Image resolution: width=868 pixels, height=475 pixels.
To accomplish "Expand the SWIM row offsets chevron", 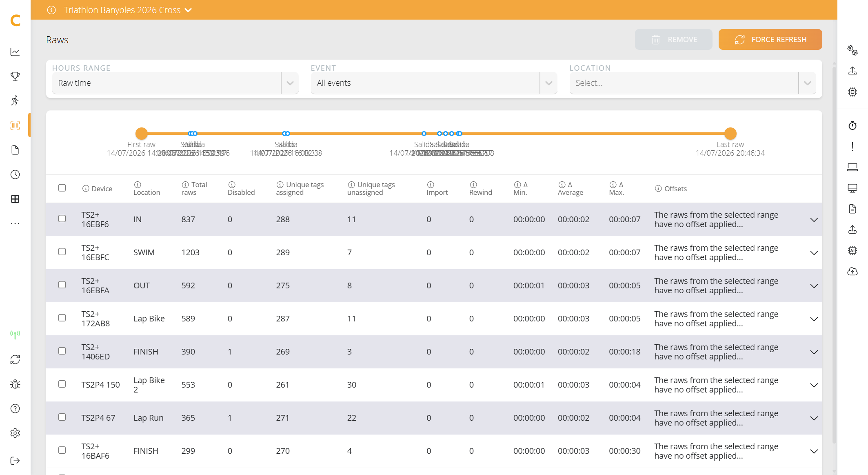I will (814, 253).
